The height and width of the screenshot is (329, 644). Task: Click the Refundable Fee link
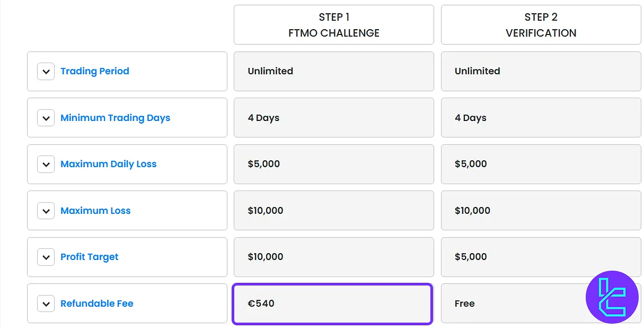(x=96, y=304)
